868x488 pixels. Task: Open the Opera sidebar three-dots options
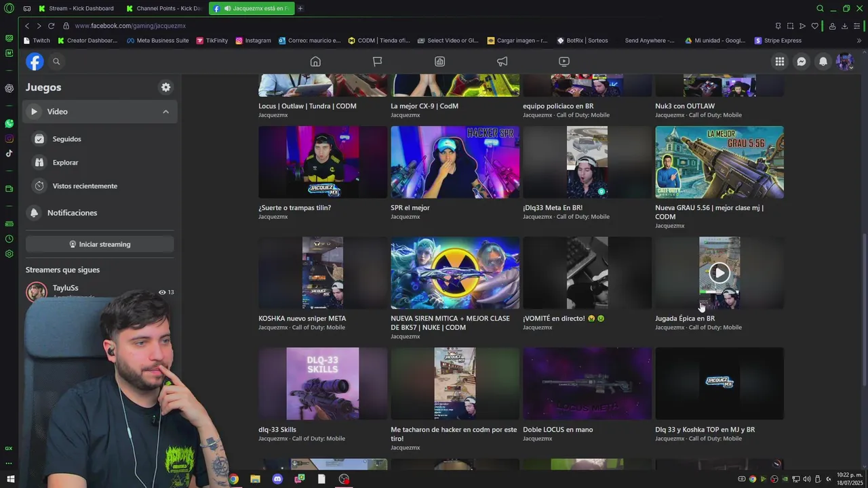point(9,464)
